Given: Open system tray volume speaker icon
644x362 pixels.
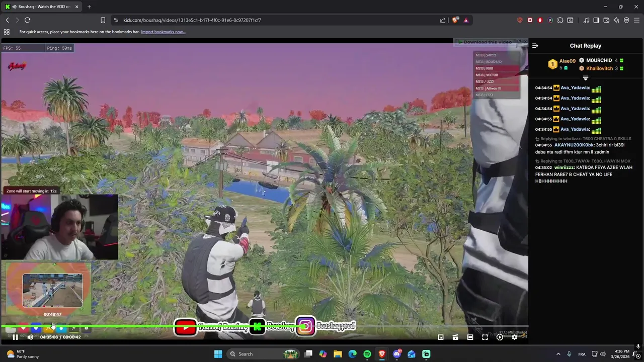Looking at the screenshot, I should (x=603, y=354).
